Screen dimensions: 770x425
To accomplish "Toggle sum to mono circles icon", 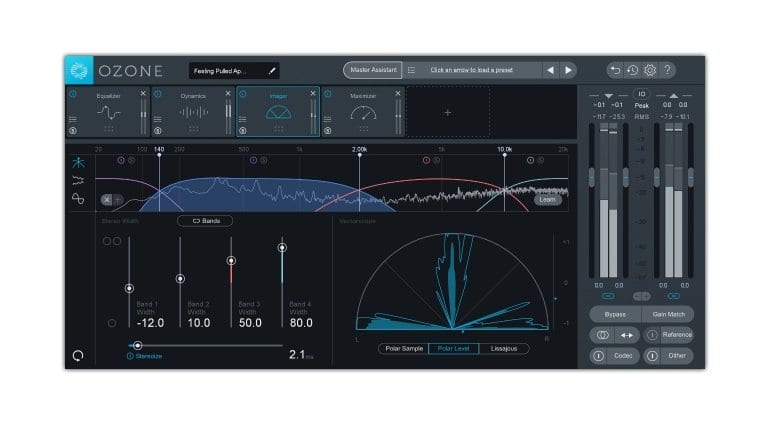I will [x=603, y=335].
